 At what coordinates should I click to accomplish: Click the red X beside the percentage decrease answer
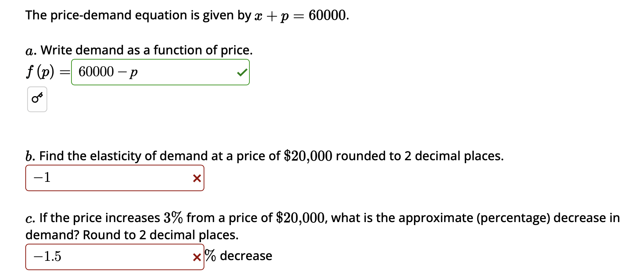click(196, 257)
